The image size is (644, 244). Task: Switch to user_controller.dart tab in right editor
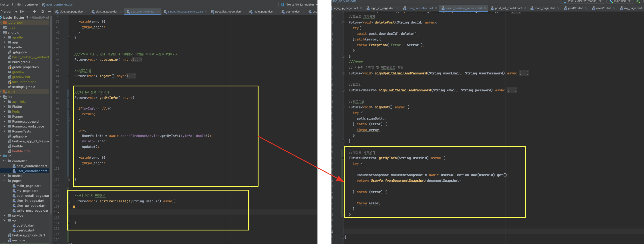tap(420, 8)
